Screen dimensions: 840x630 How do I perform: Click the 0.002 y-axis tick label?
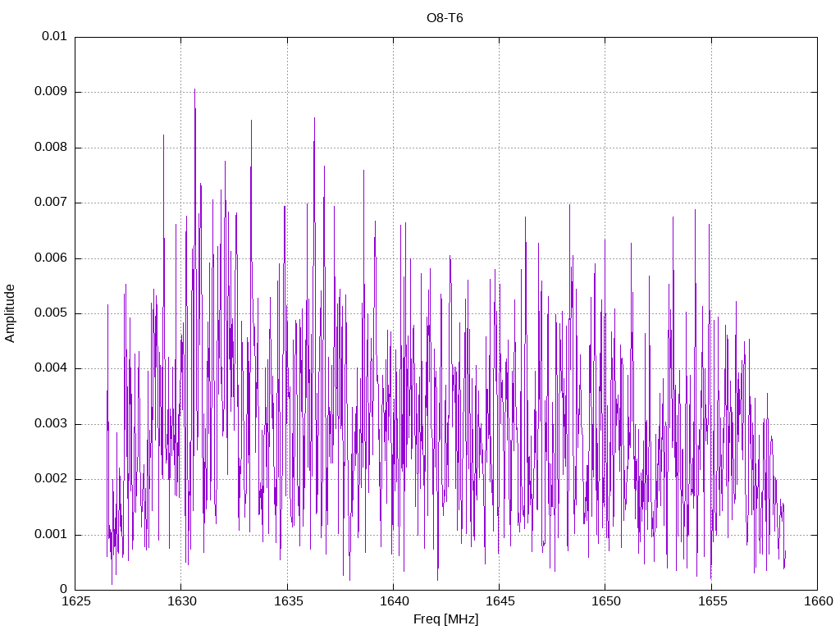click(51, 479)
